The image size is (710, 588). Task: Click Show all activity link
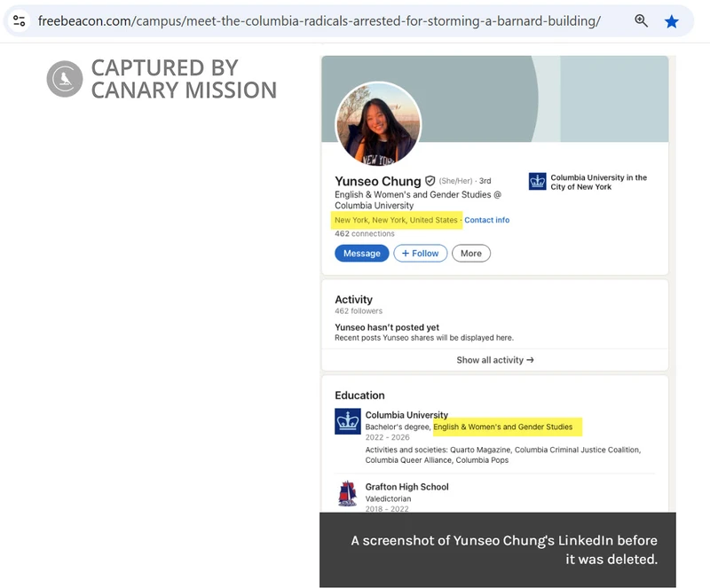tap(495, 360)
